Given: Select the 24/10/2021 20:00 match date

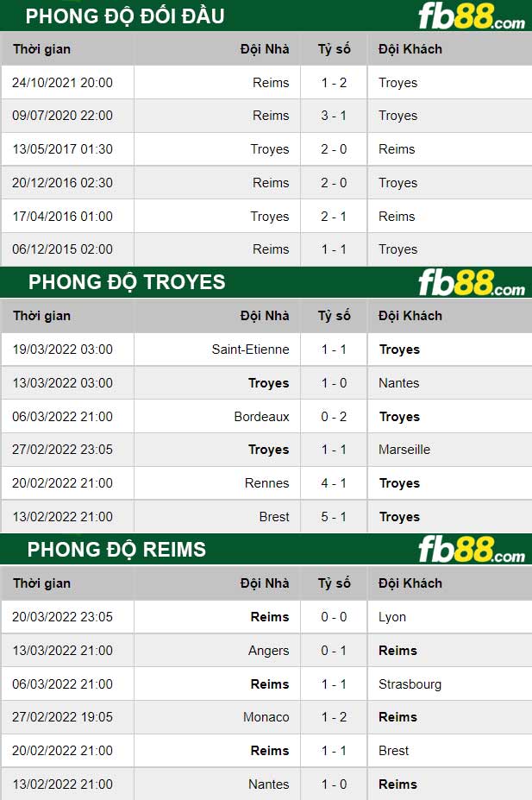Looking at the screenshot, I should 62,83.
